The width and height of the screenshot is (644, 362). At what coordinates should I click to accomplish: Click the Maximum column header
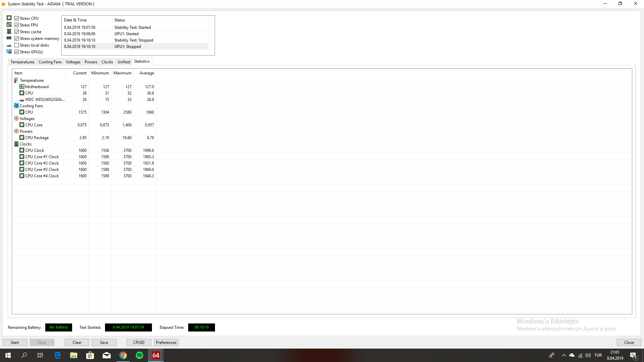[x=122, y=73]
